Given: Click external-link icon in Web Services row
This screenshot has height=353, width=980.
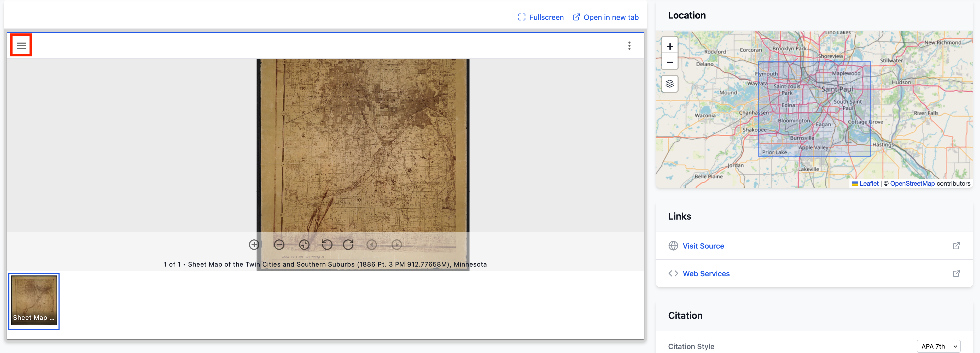Looking at the screenshot, I should click(956, 274).
